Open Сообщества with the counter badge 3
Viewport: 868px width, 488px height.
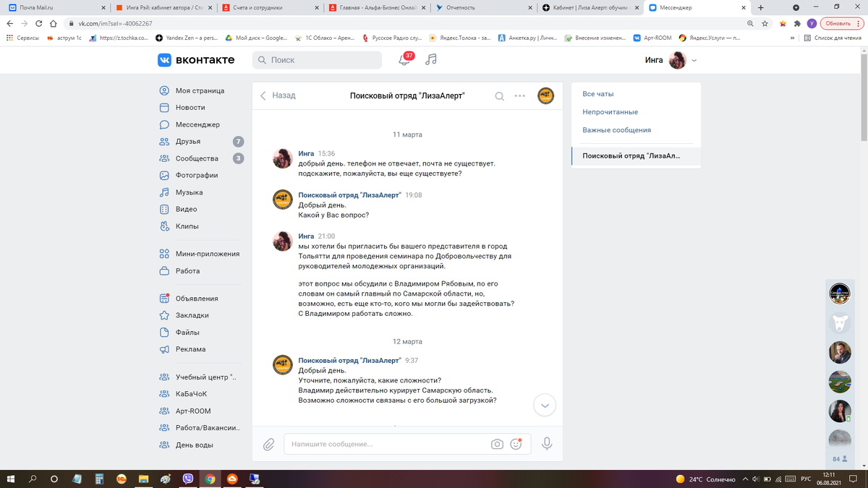pyautogui.click(x=238, y=158)
